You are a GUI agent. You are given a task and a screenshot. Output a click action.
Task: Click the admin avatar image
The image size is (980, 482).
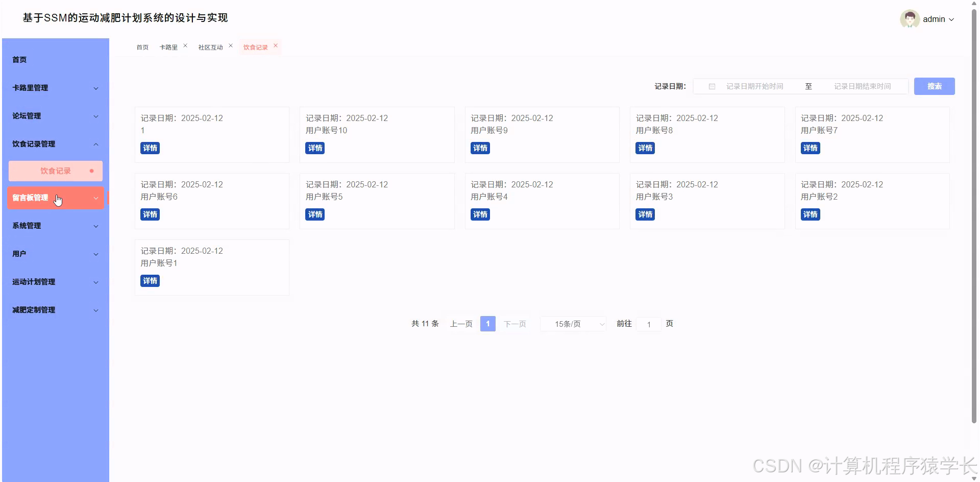tap(910, 19)
